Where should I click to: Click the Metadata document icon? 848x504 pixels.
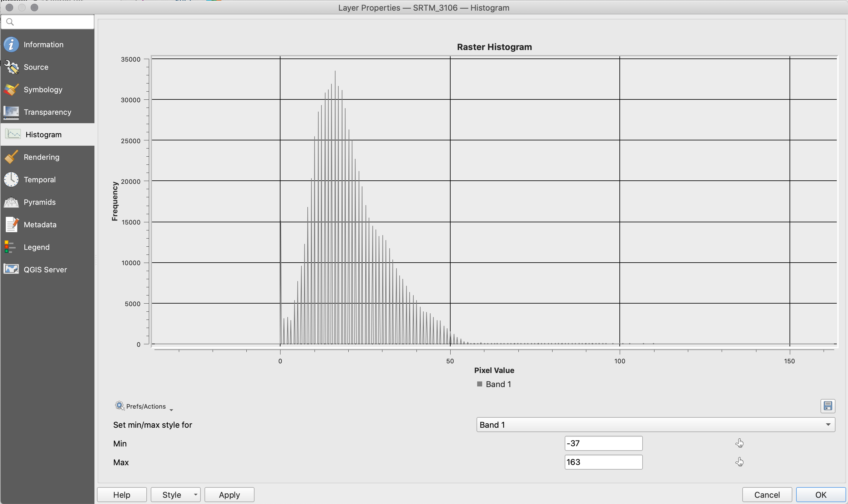11,224
